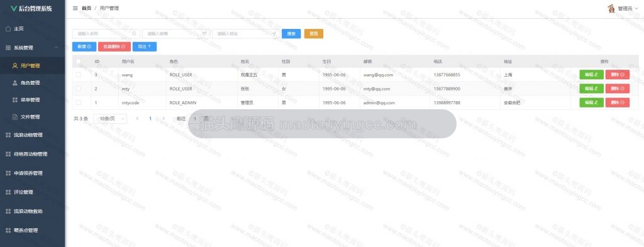This screenshot has height=247, width=644.
Task: Click the 首页 breadcrumb link
Action: click(x=86, y=8)
